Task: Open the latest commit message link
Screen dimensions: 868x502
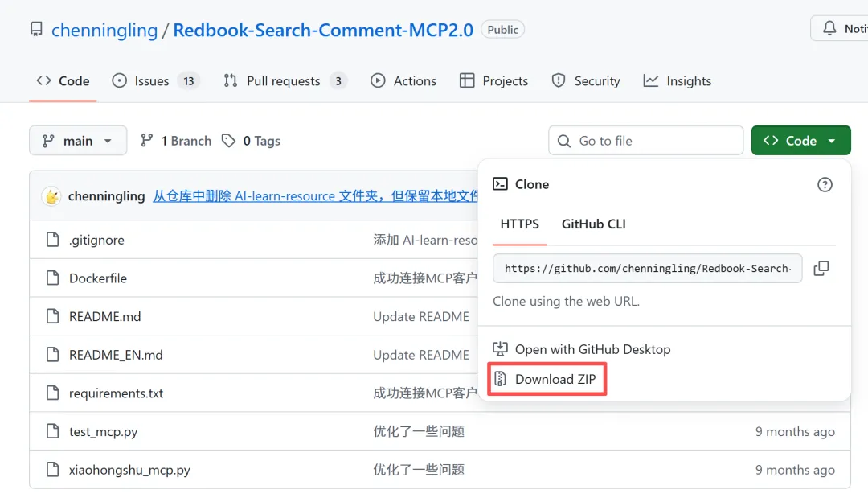Action: 316,196
